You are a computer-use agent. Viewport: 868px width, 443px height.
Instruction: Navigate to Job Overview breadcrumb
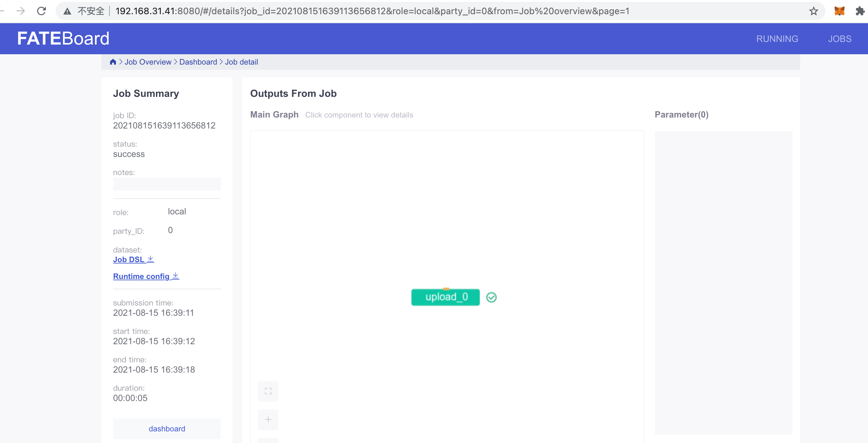tap(148, 62)
